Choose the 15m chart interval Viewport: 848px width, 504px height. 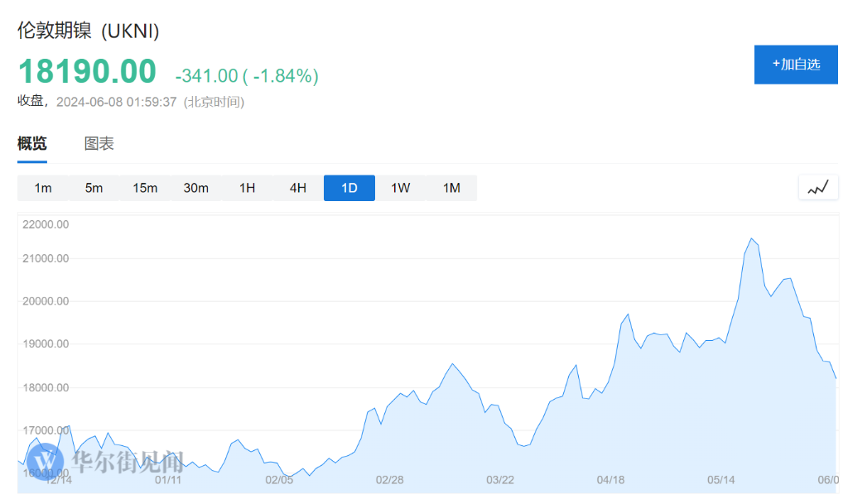click(x=145, y=188)
